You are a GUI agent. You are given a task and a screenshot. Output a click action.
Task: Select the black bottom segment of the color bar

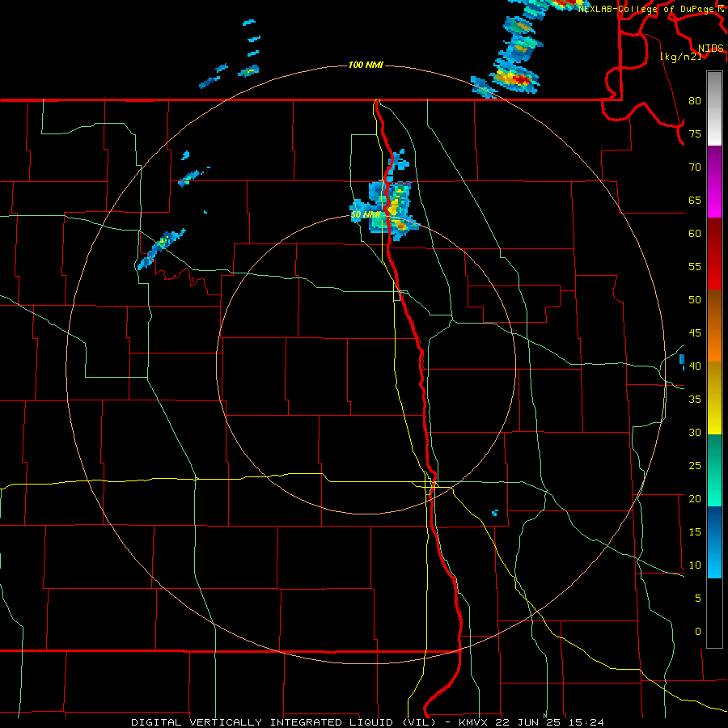tap(714, 613)
